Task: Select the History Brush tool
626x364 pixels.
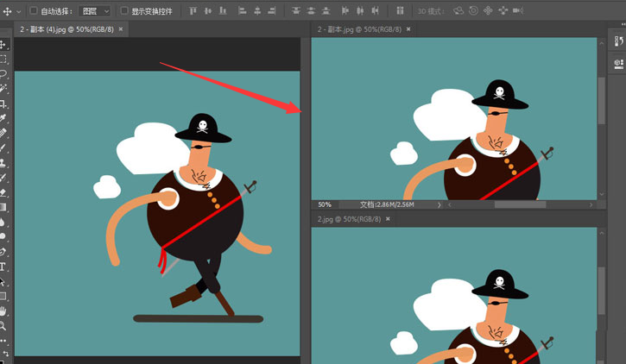Action: point(3,178)
